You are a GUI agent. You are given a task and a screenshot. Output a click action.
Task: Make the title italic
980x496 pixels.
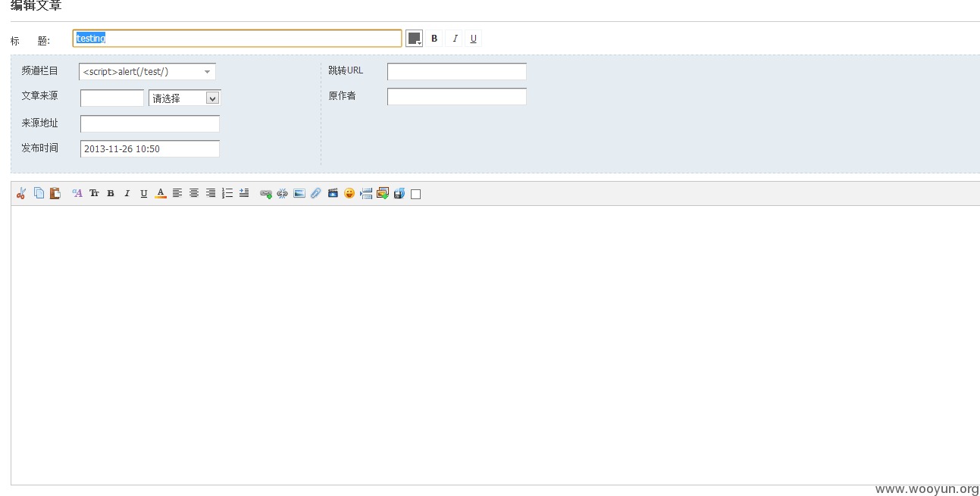(x=454, y=39)
